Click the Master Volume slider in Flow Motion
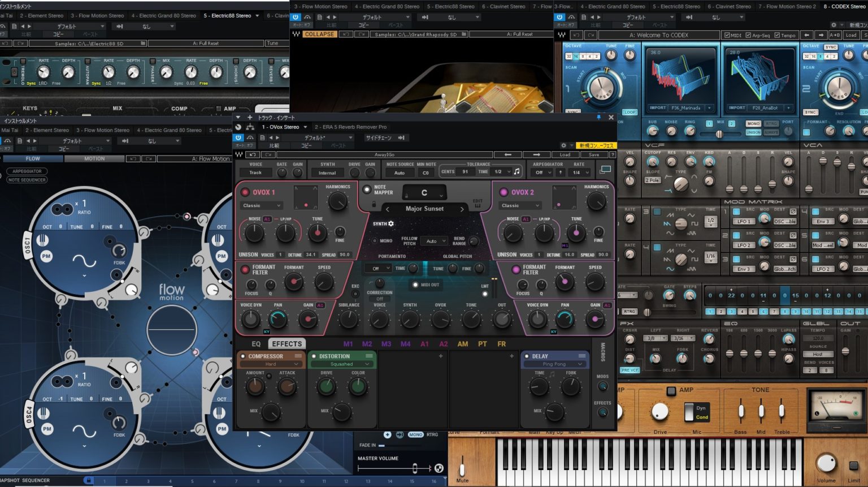The image size is (868, 487). pos(414,468)
